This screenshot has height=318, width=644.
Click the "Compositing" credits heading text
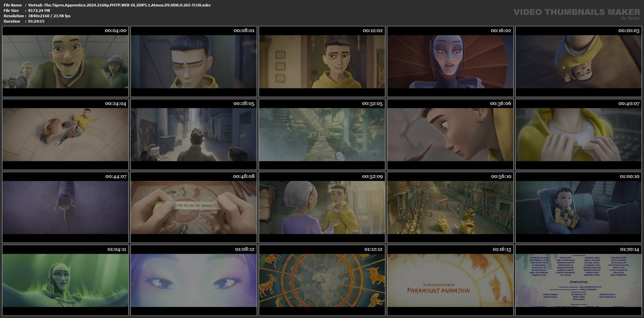(x=579, y=282)
